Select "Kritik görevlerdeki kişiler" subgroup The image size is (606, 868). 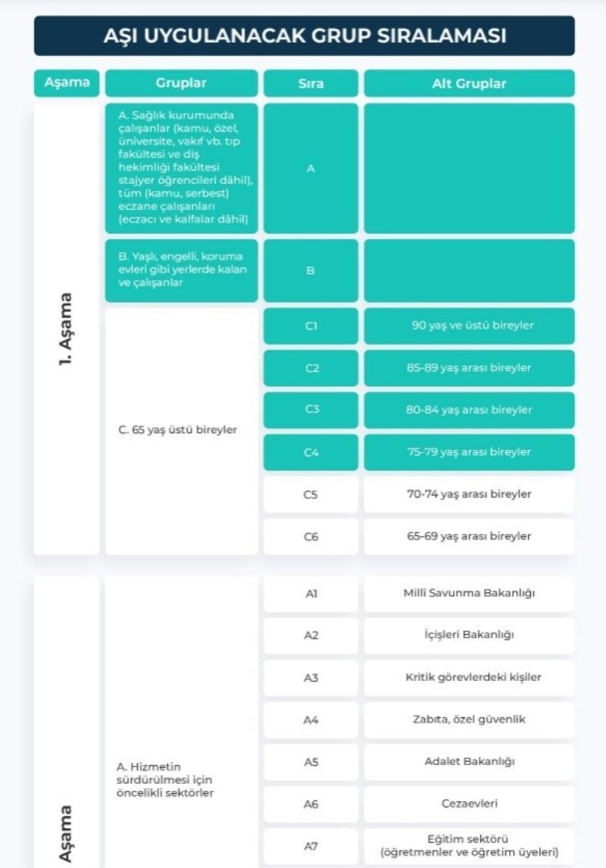coord(469,678)
